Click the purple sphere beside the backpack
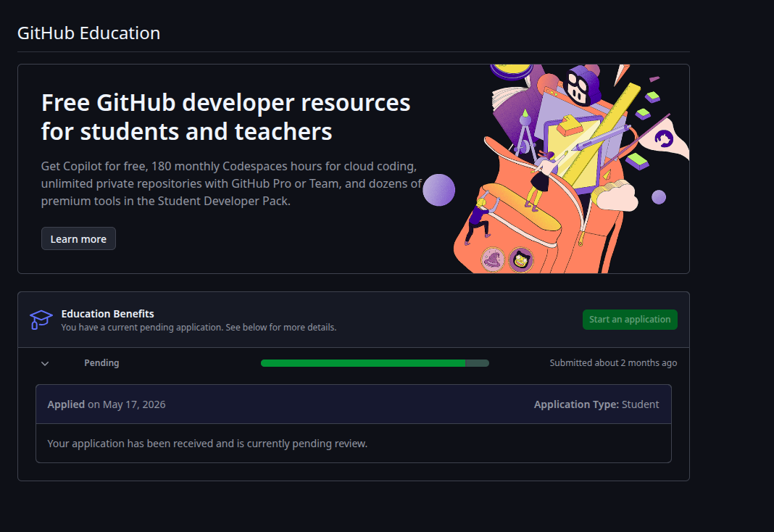774x532 pixels. pyautogui.click(x=439, y=190)
